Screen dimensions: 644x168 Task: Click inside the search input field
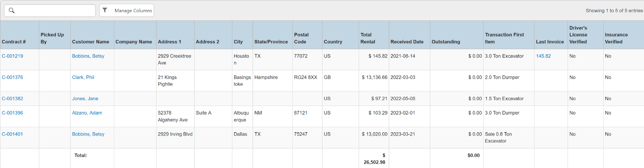pos(54,10)
